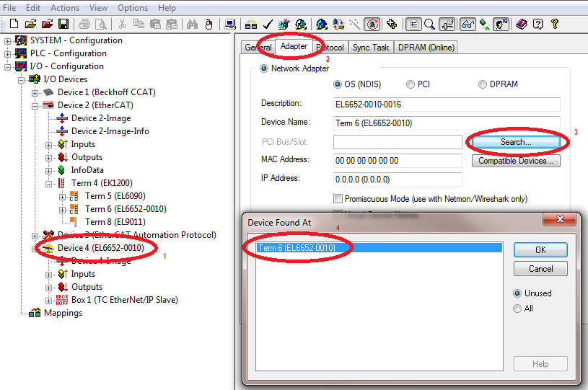Viewport: 588px width, 390px height.
Task: Select Term 8 (EL9011) in tree
Action: pyautogui.click(x=115, y=222)
